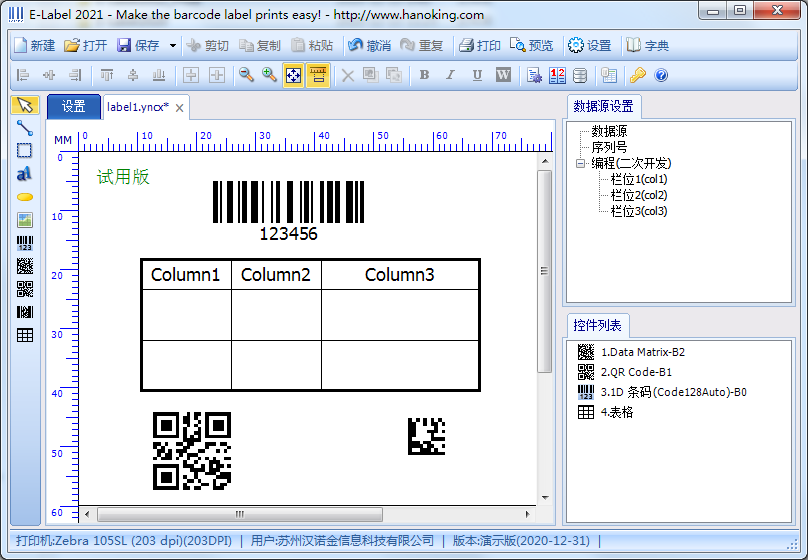Select the dashed rectangle tool

25,150
